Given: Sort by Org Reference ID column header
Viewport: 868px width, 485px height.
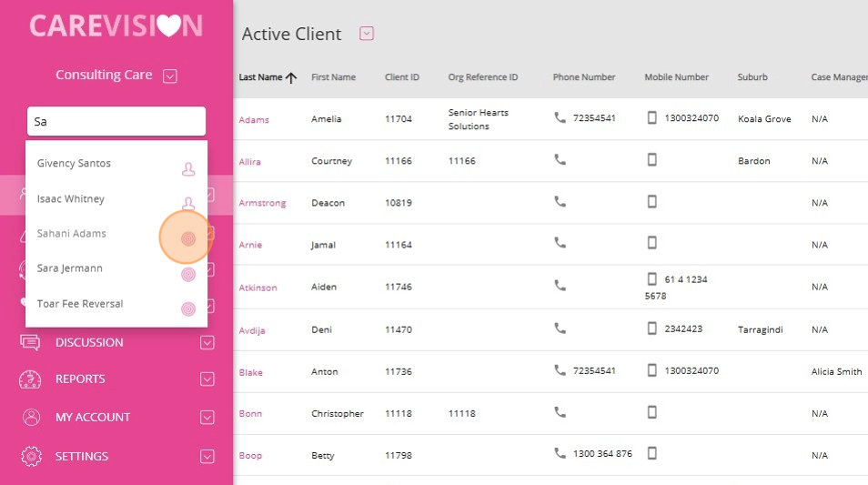Looking at the screenshot, I should click(x=483, y=77).
